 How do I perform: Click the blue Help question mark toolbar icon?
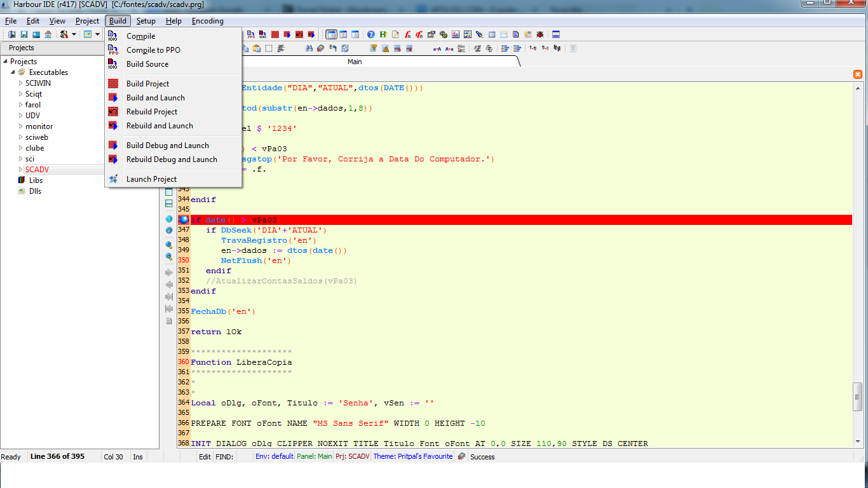tap(371, 34)
